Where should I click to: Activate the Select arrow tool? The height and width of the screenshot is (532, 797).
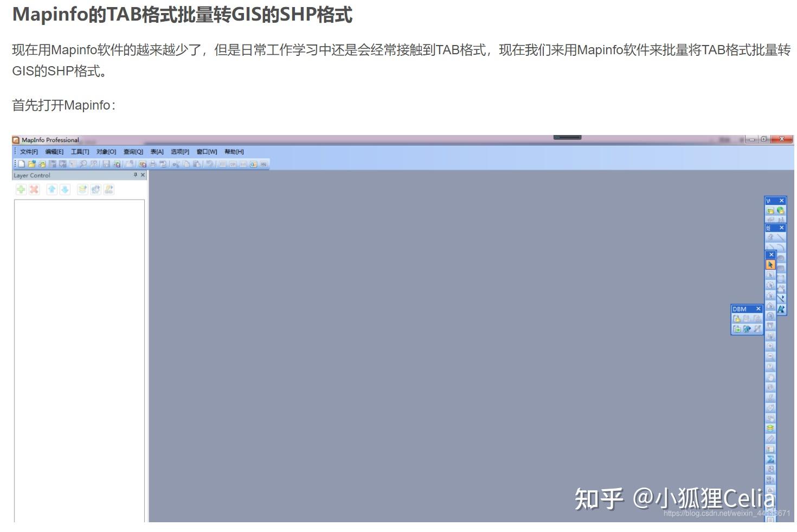(x=770, y=264)
